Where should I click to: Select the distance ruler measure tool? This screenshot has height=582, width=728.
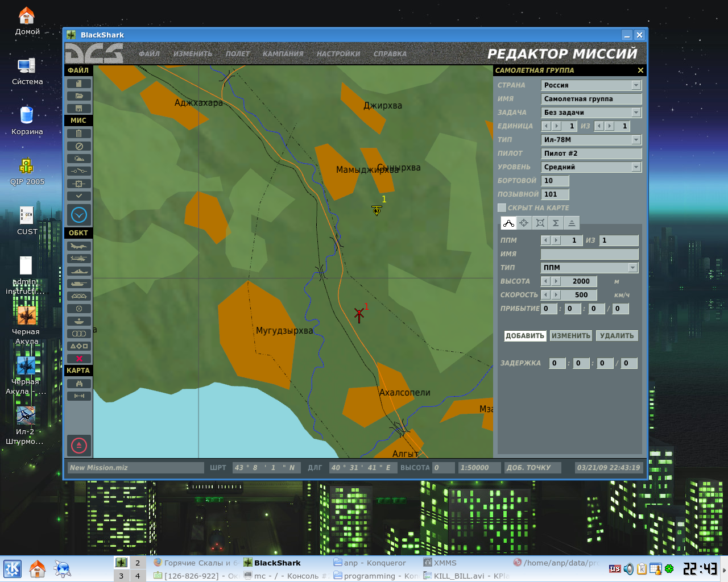click(78, 396)
